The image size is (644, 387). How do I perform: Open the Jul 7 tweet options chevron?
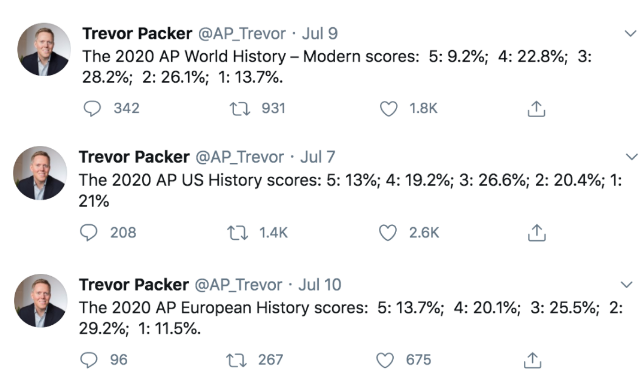631,157
